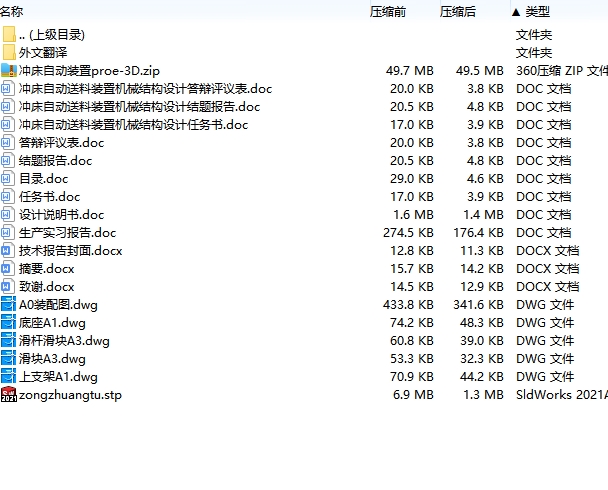The image size is (608, 490).
Task: Click the 压缩后 column header
Action: pos(458,12)
